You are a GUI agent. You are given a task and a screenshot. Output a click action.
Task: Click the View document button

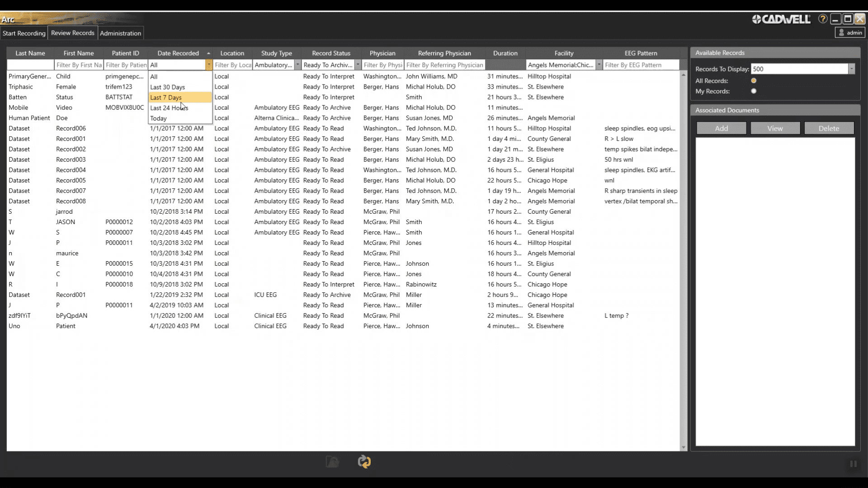(775, 128)
